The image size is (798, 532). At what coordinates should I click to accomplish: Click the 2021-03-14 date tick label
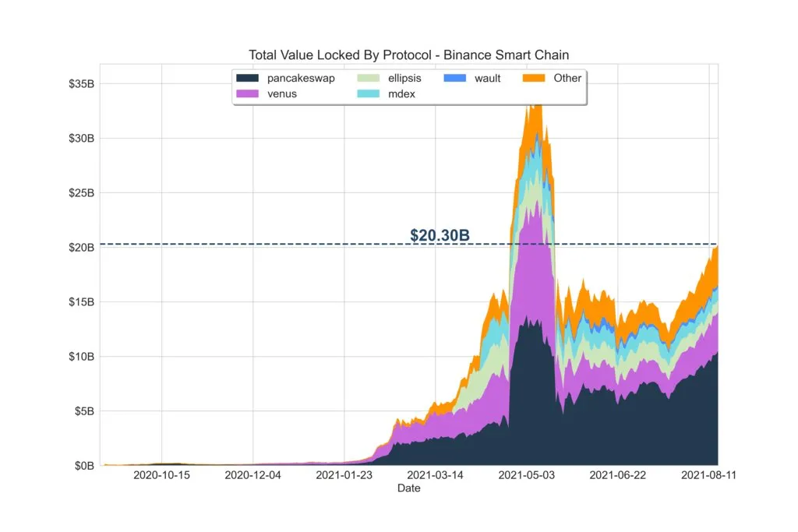click(x=435, y=475)
